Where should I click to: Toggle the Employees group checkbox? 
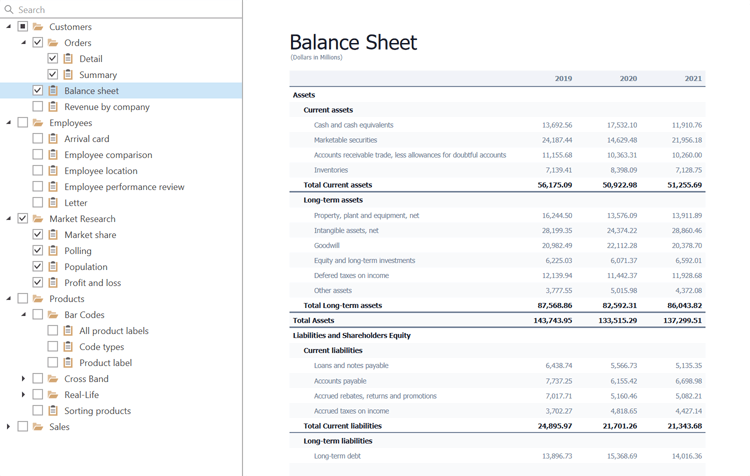pos(23,123)
